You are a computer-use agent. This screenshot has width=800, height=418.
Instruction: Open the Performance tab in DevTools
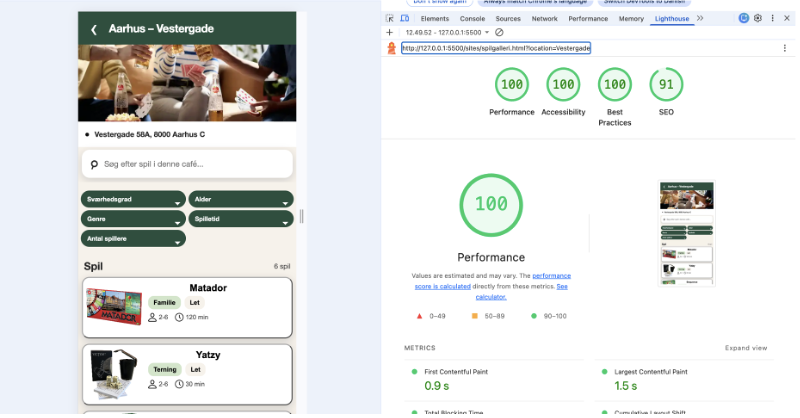click(588, 18)
